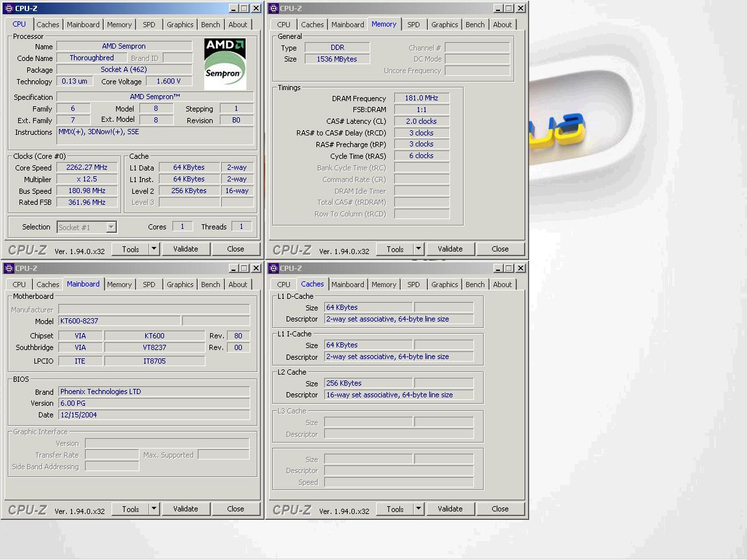
Task: Click Close button in Mainboard window
Action: click(235, 509)
